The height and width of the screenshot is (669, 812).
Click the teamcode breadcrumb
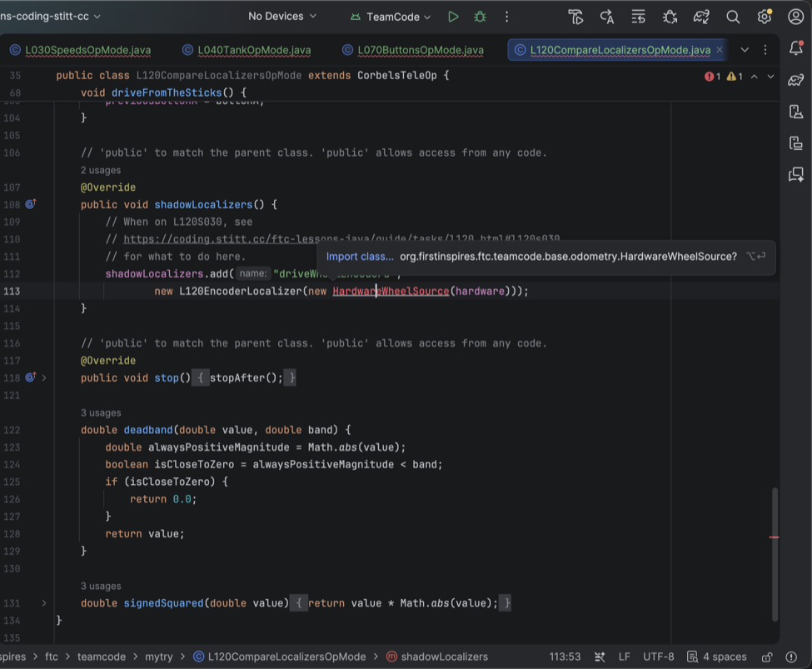click(x=102, y=657)
